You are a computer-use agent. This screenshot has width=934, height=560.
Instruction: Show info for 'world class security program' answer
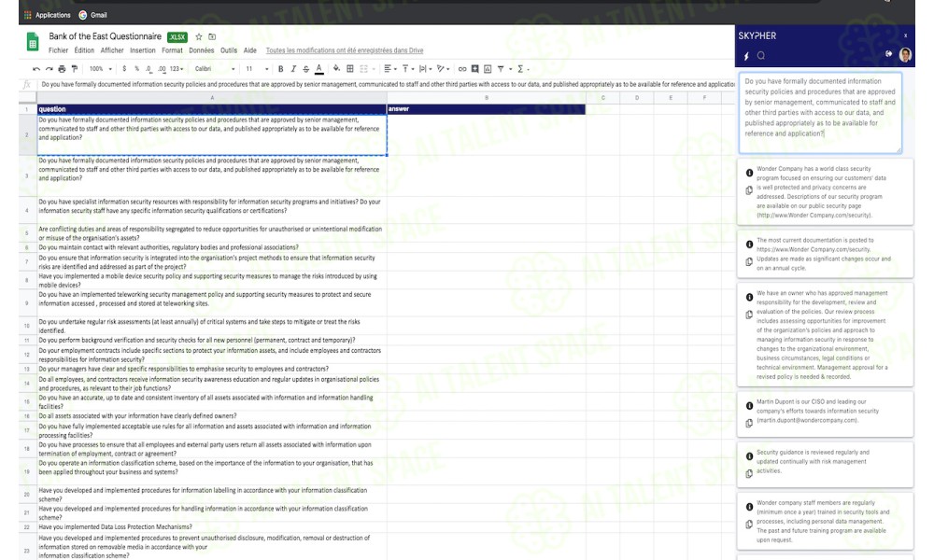point(749,174)
